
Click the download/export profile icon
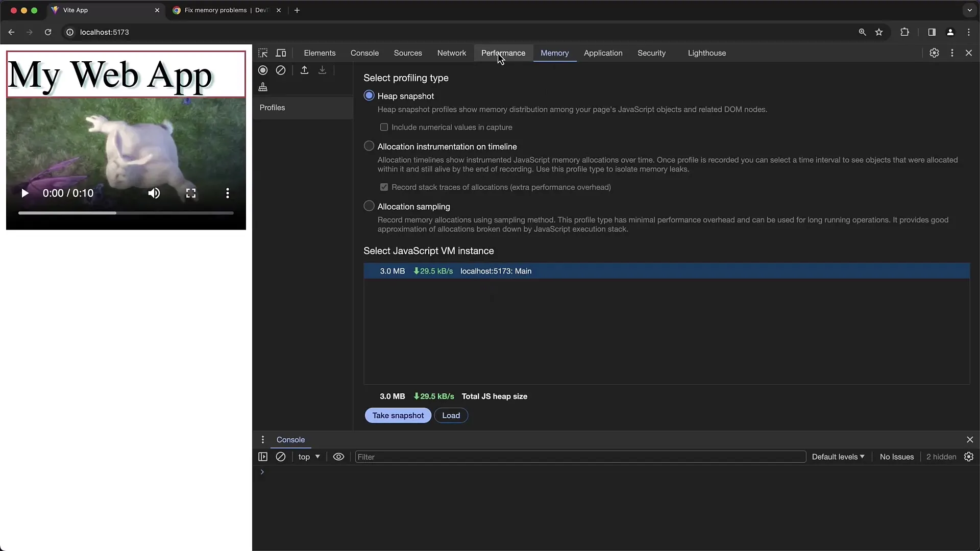323,70
